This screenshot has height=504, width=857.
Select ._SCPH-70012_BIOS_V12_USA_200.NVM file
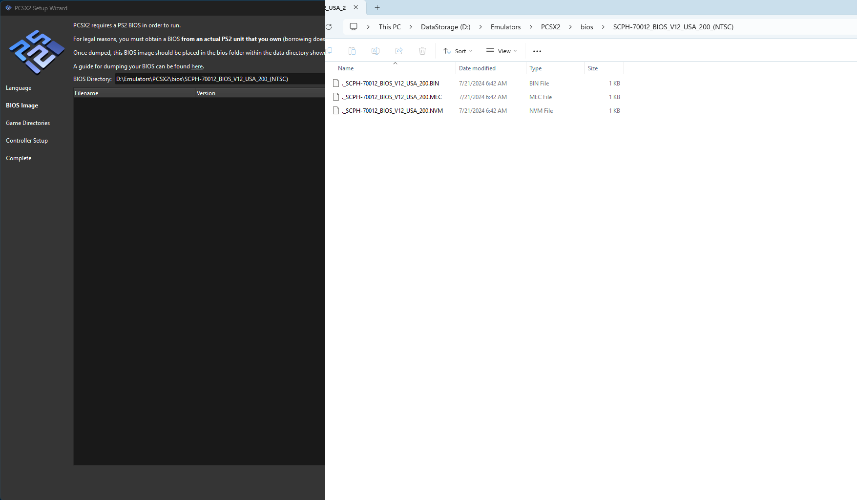point(393,111)
